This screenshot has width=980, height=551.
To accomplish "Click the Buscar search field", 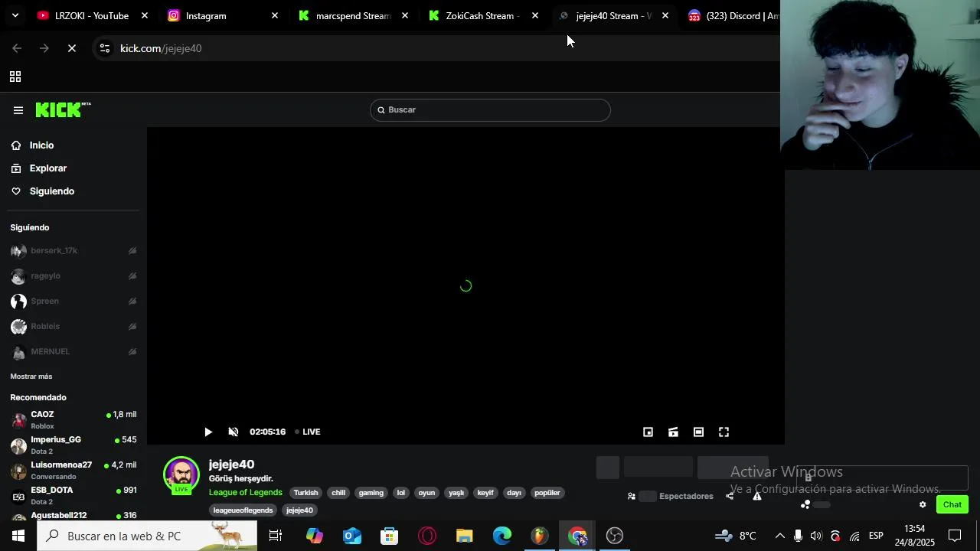I will pyautogui.click(x=490, y=110).
